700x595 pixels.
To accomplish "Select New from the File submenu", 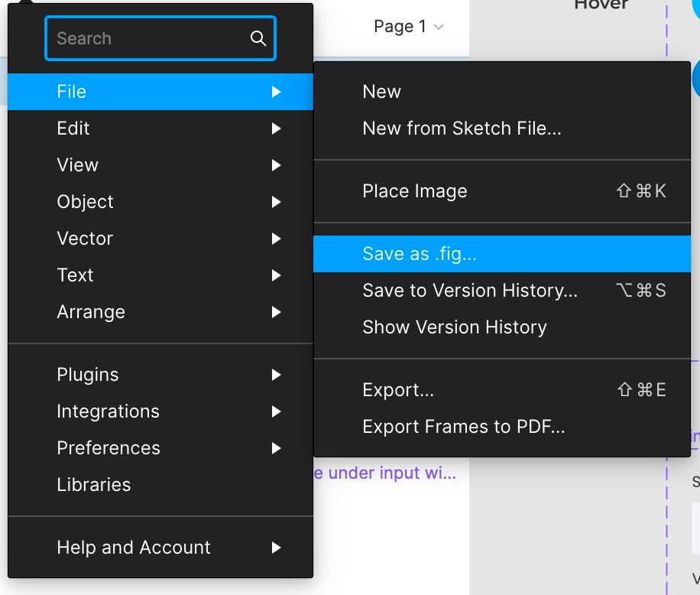I will click(502, 92).
